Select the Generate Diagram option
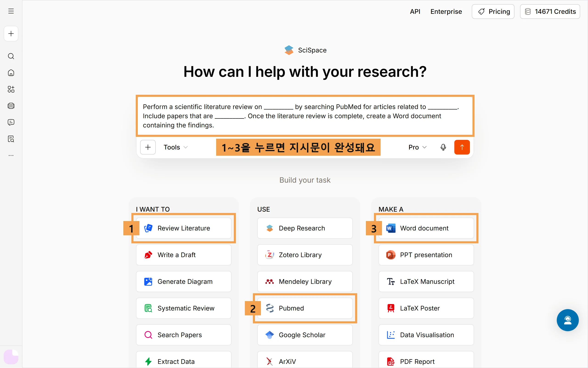Viewport: 588px width, 368px height. (184, 282)
